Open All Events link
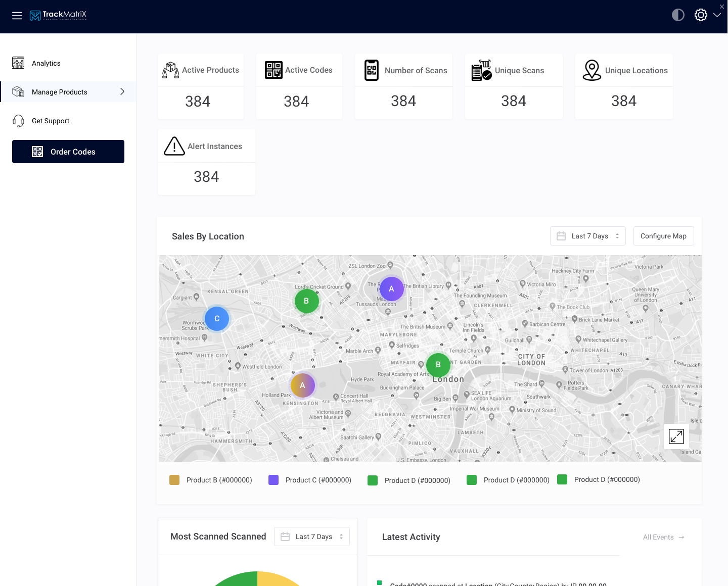 663,537
